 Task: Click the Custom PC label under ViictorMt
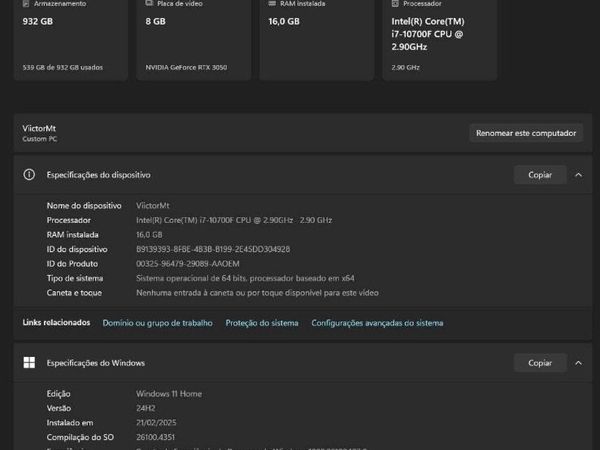40,139
